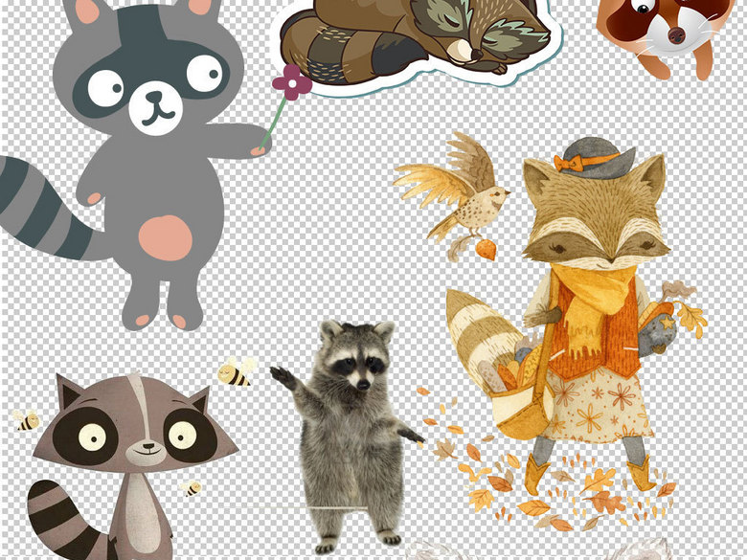
Task: Click the bee below brown raccoon's right cheek
Action: click(192, 488)
